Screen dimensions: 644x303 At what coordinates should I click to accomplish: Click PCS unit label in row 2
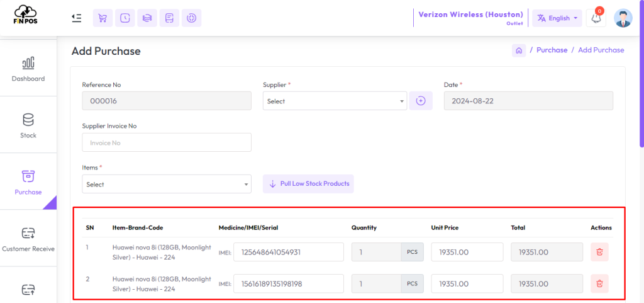[413, 283]
